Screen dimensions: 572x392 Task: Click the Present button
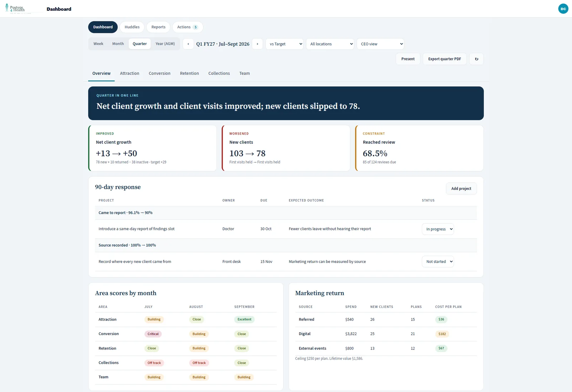point(408,59)
